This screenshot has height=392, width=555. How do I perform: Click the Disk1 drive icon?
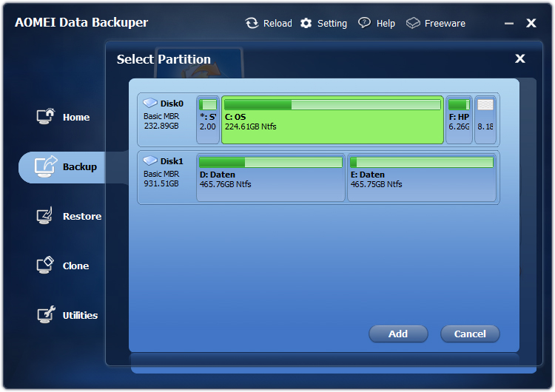point(150,160)
